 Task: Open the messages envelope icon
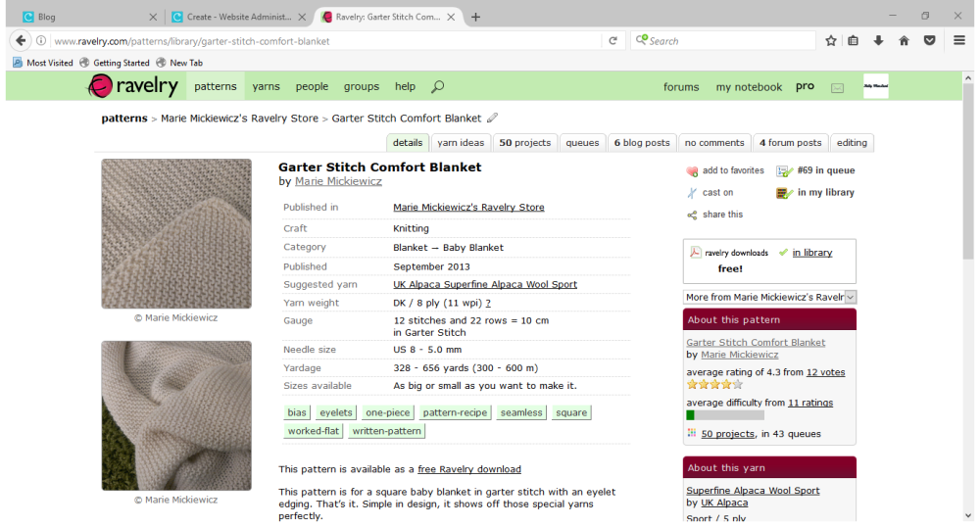[x=838, y=88]
